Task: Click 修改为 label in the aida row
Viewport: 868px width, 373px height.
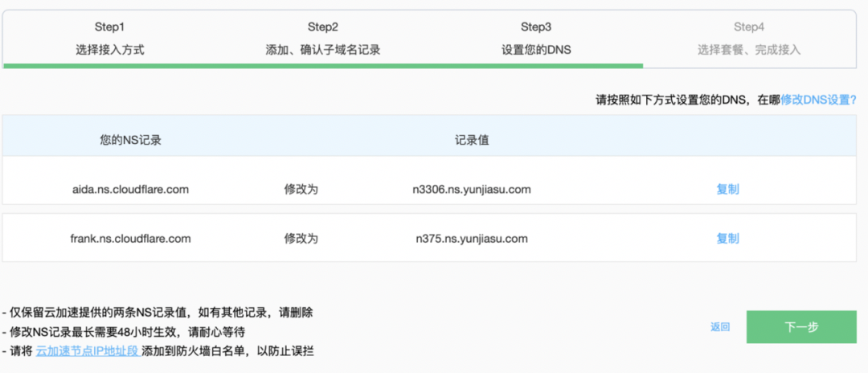Action: point(301,189)
